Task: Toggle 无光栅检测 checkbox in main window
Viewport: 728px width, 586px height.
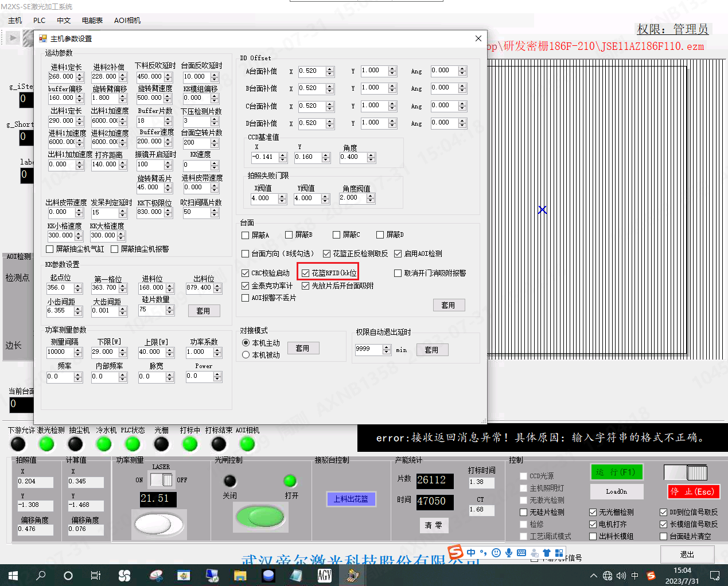Action: tap(593, 512)
